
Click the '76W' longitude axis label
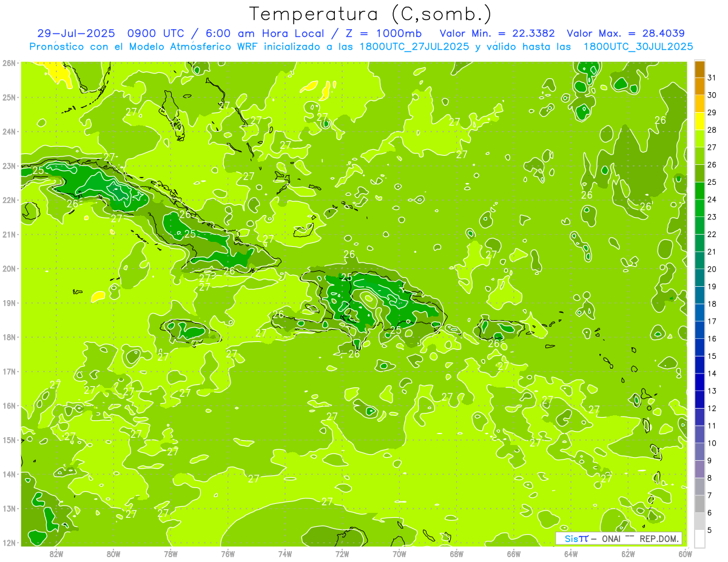pos(227,554)
